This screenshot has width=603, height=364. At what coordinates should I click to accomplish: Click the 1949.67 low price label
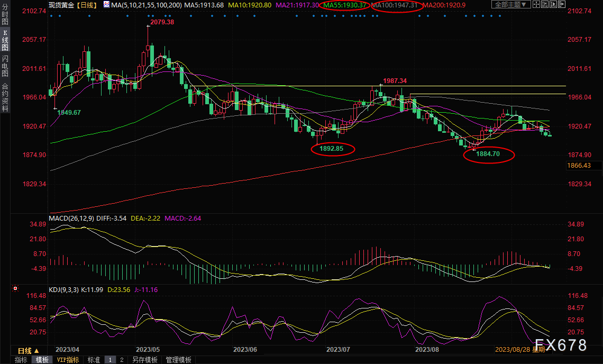(69, 112)
